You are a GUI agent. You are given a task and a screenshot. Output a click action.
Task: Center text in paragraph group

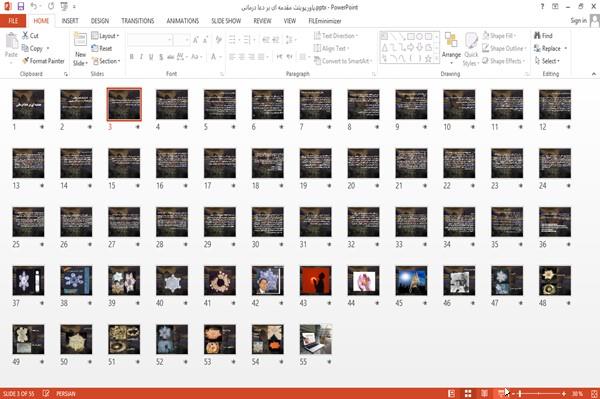click(x=241, y=57)
